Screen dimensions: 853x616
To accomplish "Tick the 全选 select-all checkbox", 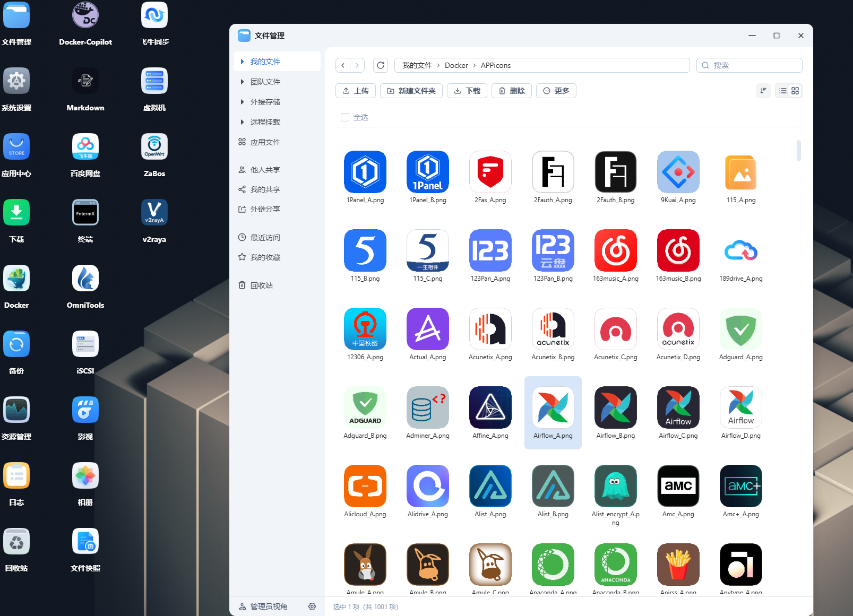I will [x=345, y=117].
